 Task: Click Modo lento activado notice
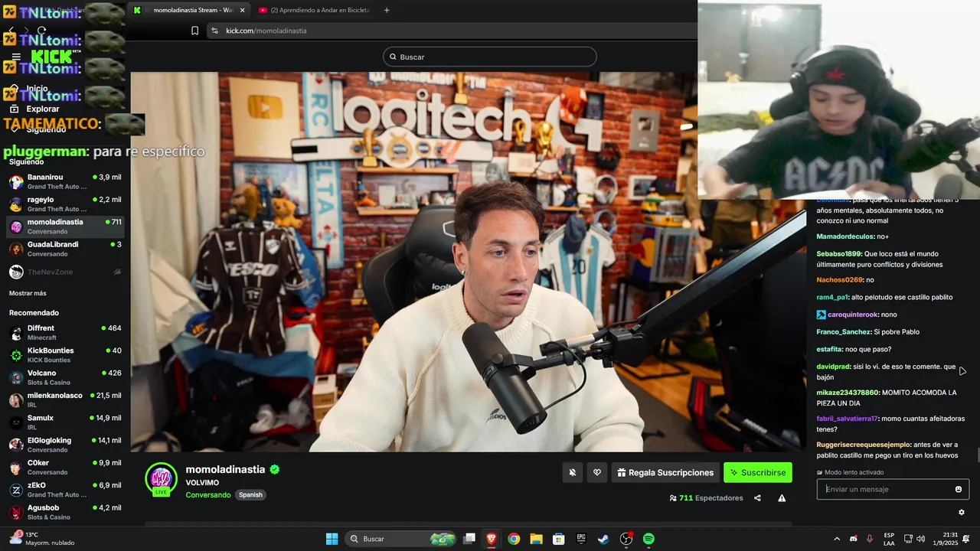850,472
